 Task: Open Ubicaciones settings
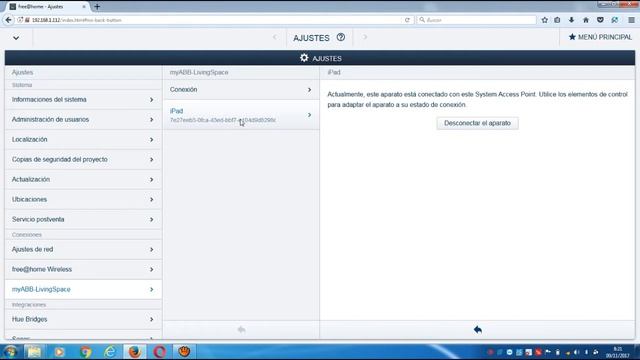[x=83, y=200]
